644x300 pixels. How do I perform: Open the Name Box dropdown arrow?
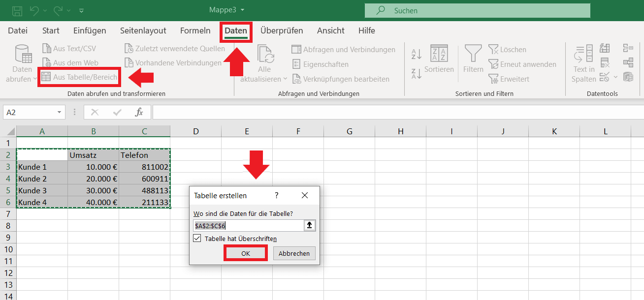tap(59, 112)
